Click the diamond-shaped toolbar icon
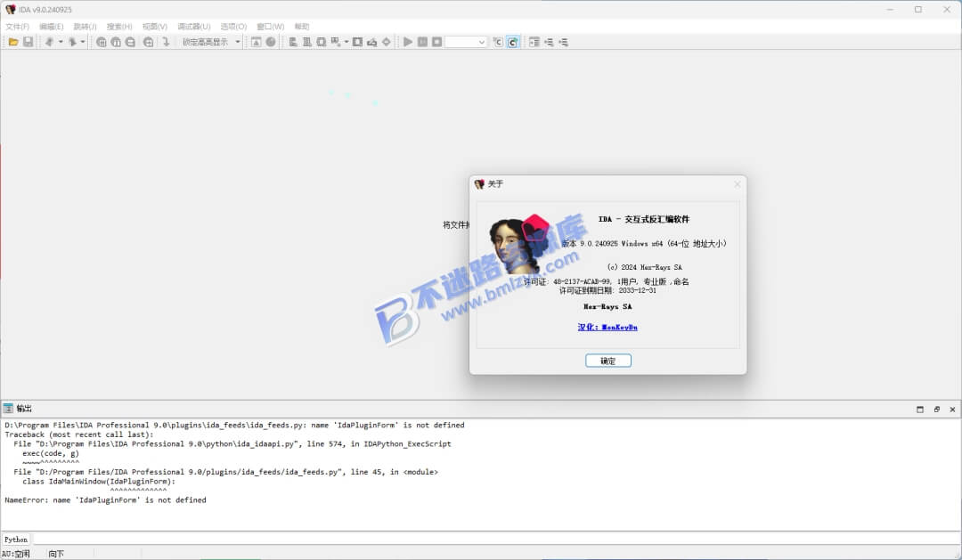This screenshot has width=962, height=560. click(387, 43)
